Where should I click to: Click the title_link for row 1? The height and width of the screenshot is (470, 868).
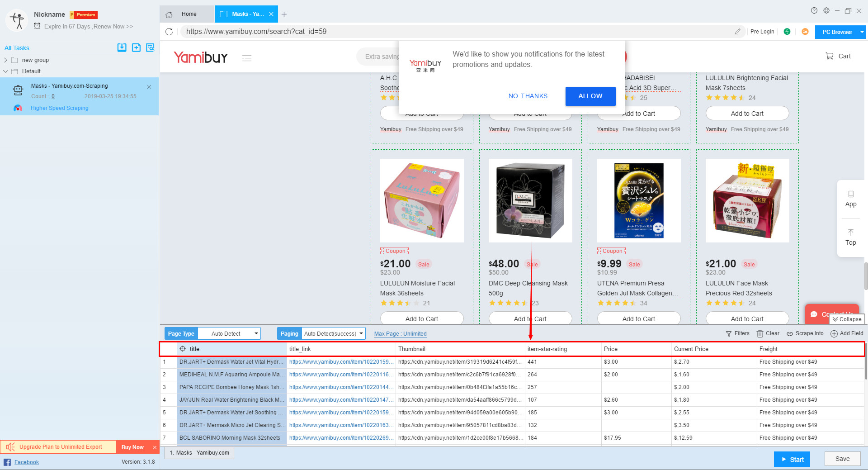(x=341, y=362)
